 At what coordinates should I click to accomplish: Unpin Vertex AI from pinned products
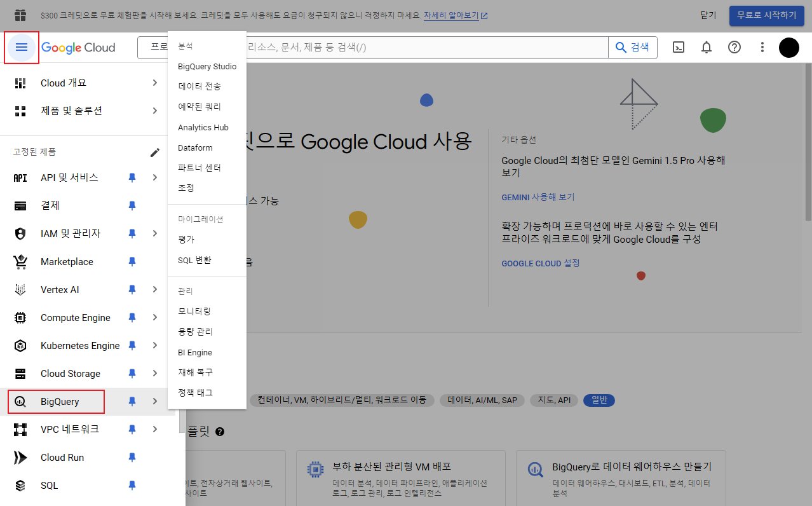[132, 290]
